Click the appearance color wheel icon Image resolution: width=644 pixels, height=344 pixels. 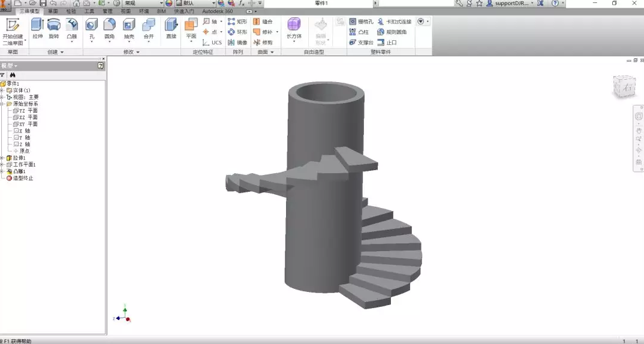tap(169, 3)
